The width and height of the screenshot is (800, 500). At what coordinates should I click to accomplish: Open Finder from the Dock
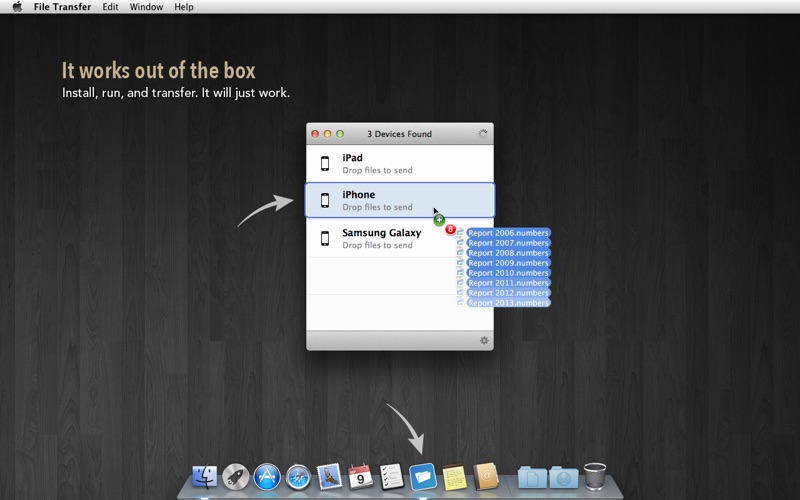pos(204,477)
